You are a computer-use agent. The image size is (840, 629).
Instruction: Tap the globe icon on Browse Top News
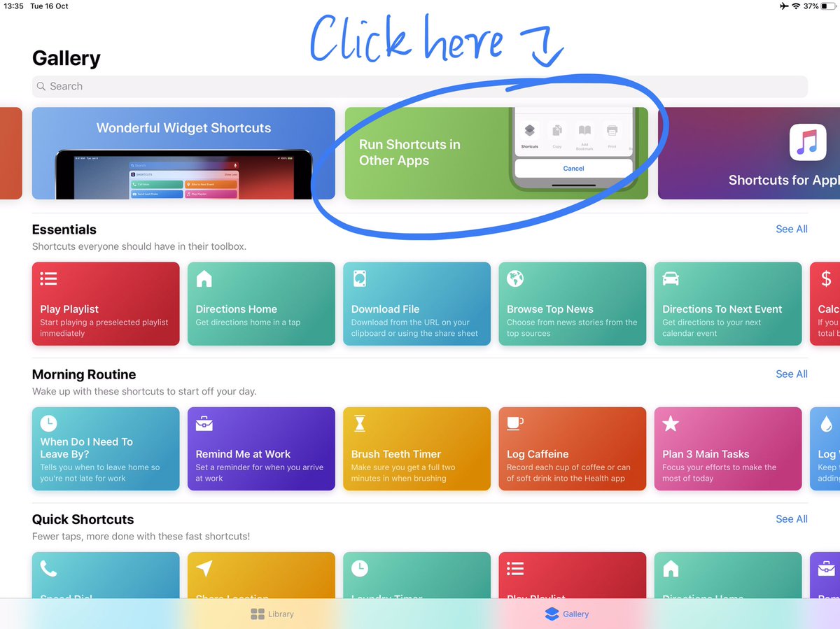pyautogui.click(x=515, y=278)
